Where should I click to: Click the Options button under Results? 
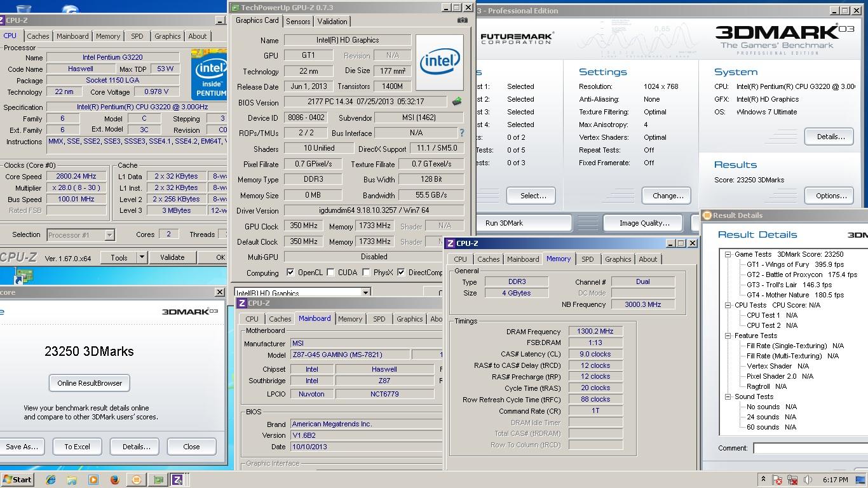point(831,196)
